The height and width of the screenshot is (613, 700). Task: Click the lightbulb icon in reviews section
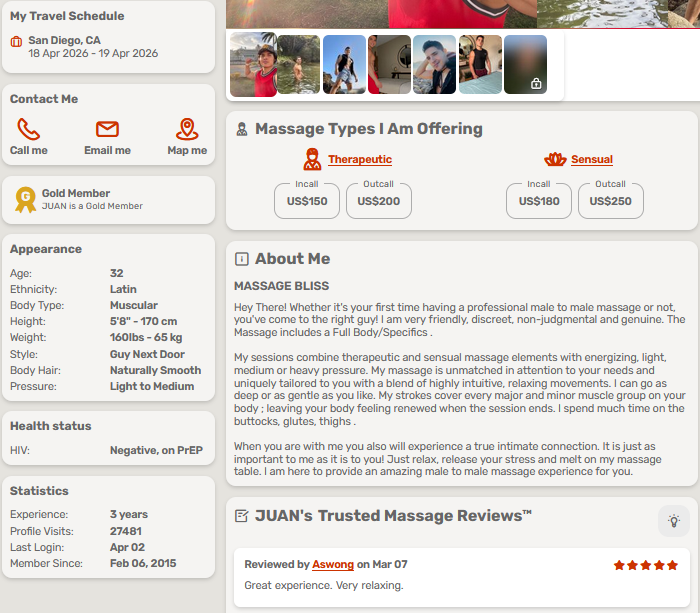674,520
